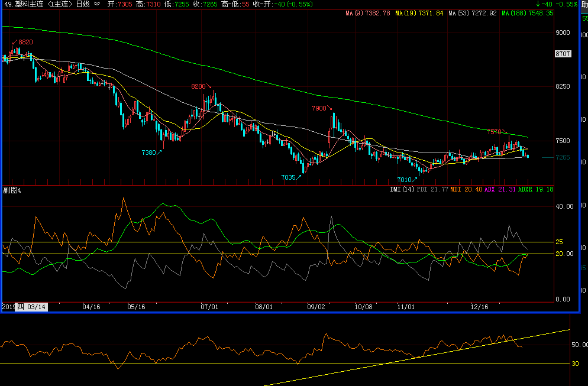Click the 高-低:55 range value
Screen dimensions: 588x386
pyautogui.click(x=235, y=4)
